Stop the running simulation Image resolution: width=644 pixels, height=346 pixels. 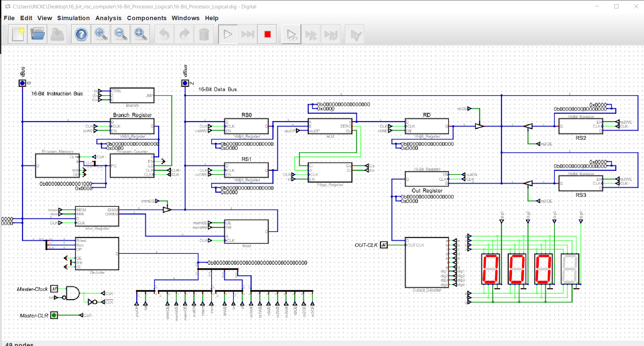pyautogui.click(x=267, y=34)
